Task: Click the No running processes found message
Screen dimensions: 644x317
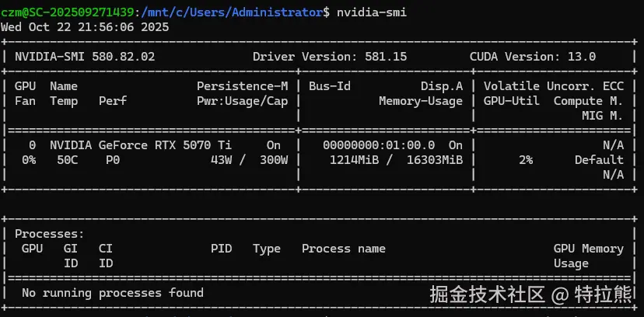Action: pos(113,293)
